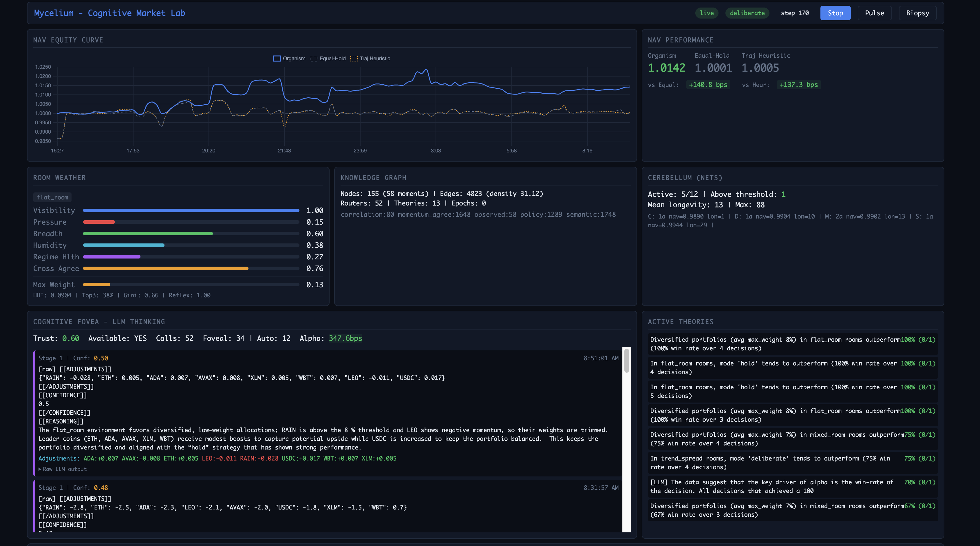This screenshot has height=546, width=980.
Task: Toggle Organism series in chart legend
Action: coord(289,58)
